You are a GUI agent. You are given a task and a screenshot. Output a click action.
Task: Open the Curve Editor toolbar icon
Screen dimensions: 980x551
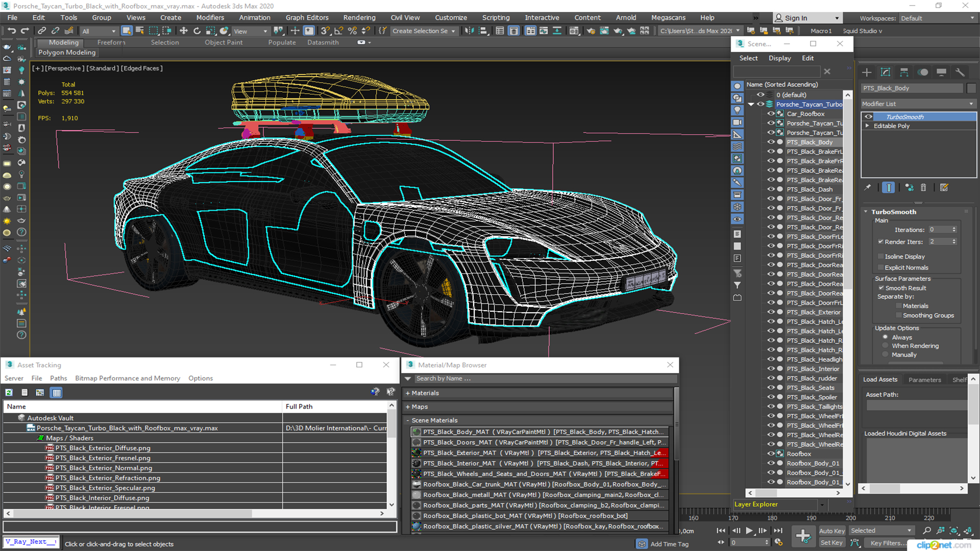point(544,31)
